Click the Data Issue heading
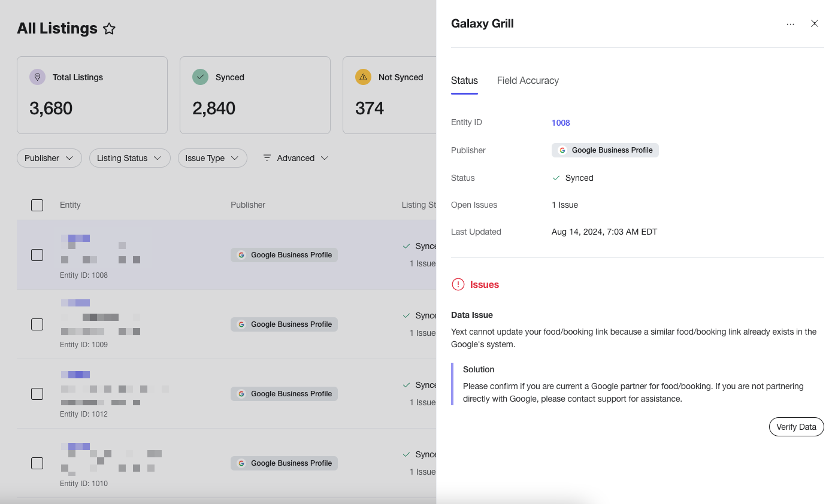 pos(472,315)
